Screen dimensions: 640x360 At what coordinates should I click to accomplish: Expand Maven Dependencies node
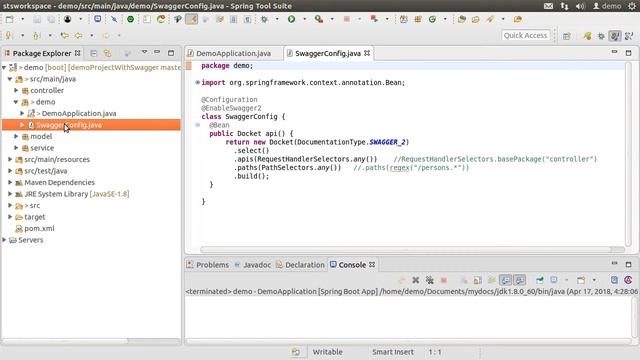tap(10, 182)
